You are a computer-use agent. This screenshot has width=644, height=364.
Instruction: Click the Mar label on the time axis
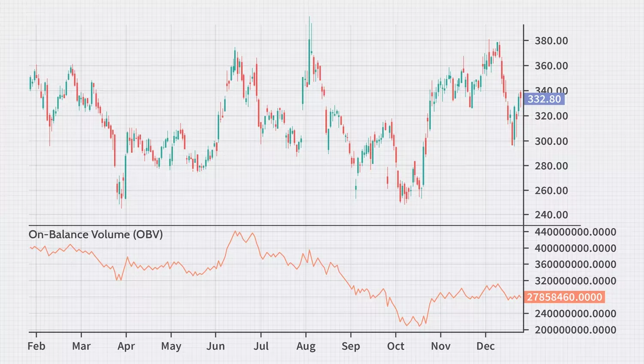(82, 346)
